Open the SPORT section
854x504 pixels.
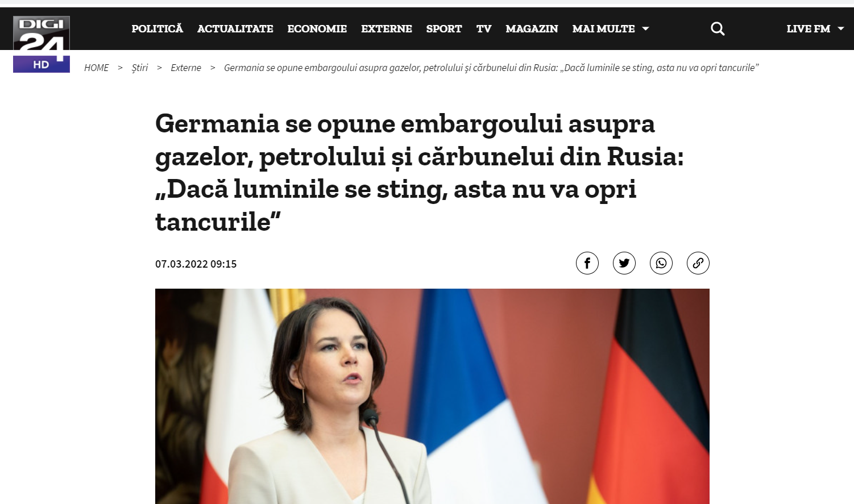(x=444, y=28)
